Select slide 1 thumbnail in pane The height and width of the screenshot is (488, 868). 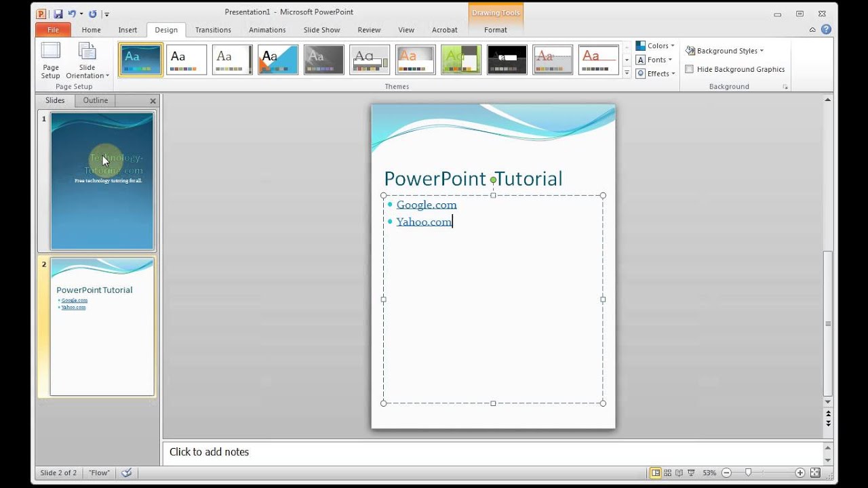coord(102,181)
